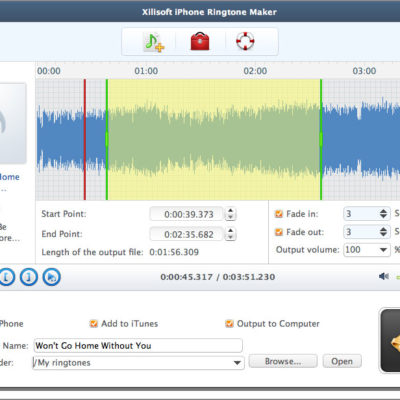Adjust the End Point time stepper

click(230, 234)
